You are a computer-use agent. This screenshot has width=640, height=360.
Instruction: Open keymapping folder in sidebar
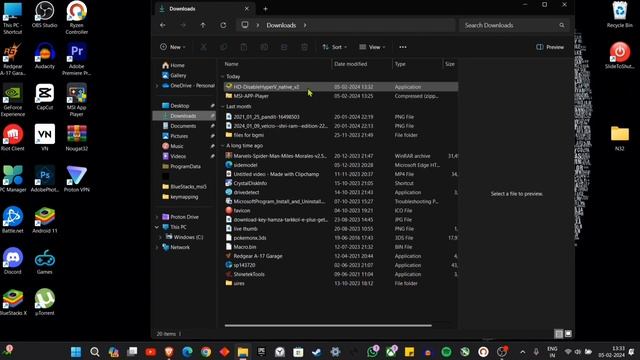coord(184,197)
